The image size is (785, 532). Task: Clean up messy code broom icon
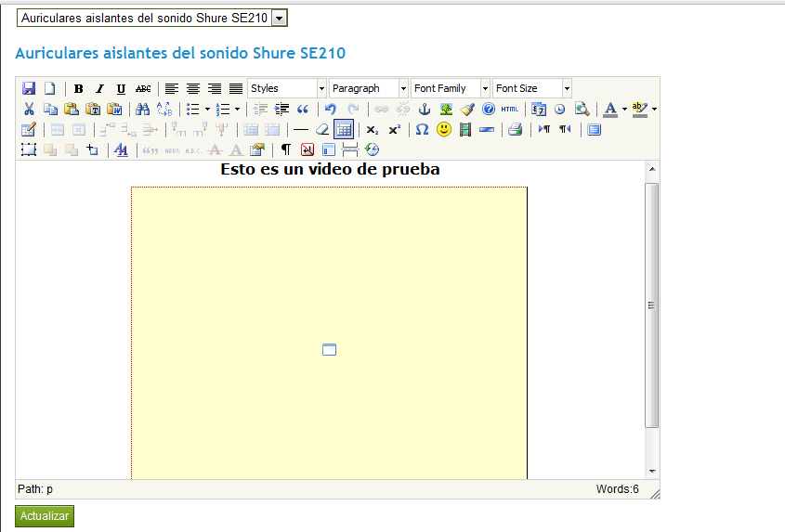click(x=467, y=110)
